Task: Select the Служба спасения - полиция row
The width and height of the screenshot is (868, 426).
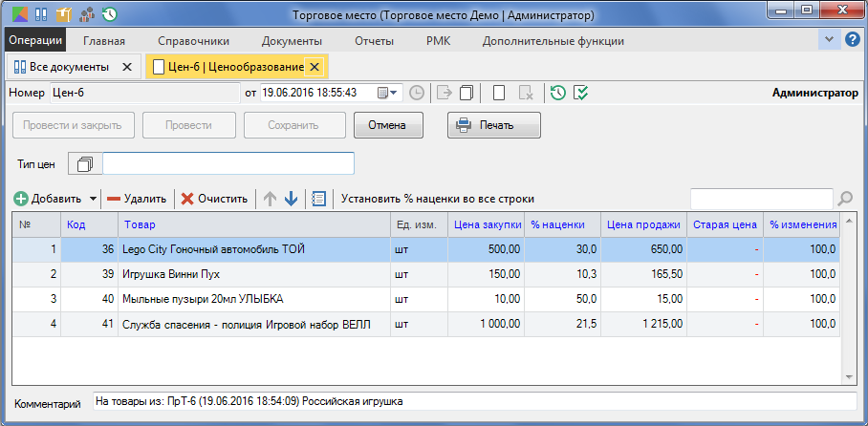Action: coord(425,324)
